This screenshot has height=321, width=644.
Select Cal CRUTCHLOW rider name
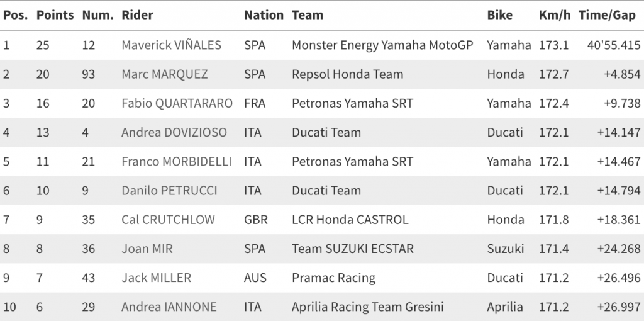click(168, 220)
